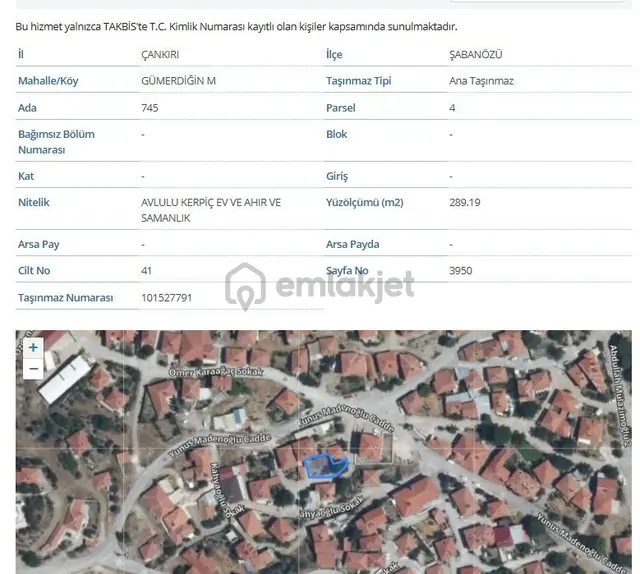The height and width of the screenshot is (574, 640).
Task: Click the Blok field label
Action: point(336,134)
